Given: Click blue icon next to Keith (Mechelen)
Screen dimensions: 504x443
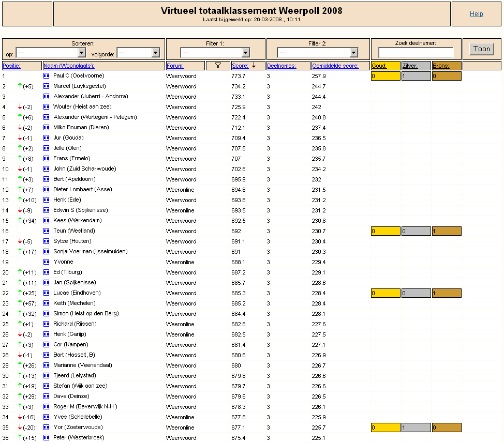Looking at the screenshot, I should [46, 303].
